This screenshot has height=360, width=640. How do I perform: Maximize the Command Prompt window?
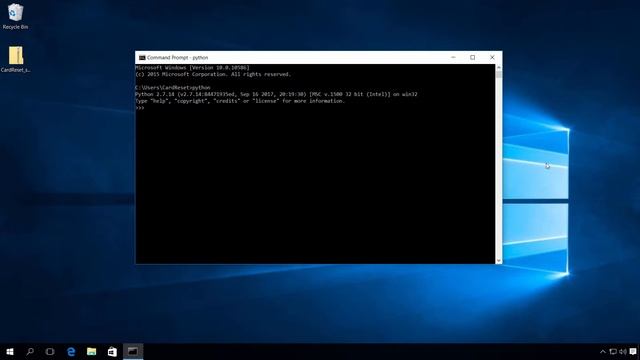click(473, 58)
